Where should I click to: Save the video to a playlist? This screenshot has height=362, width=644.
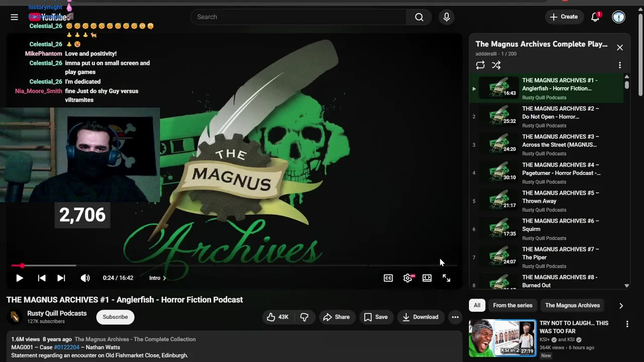click(376, 317)
